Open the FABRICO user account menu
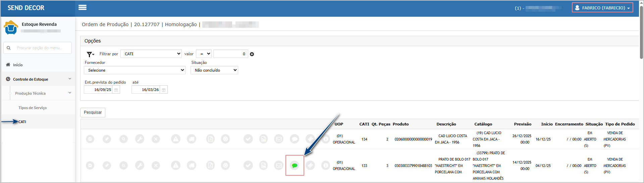644x183 pixels. (602, 8)
